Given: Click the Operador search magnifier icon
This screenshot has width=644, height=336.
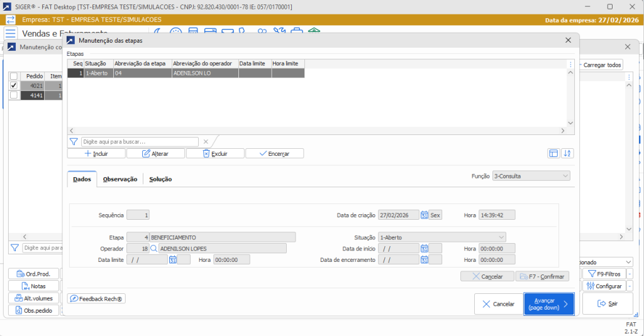Looking at the screenshot, I should [153, 248].
